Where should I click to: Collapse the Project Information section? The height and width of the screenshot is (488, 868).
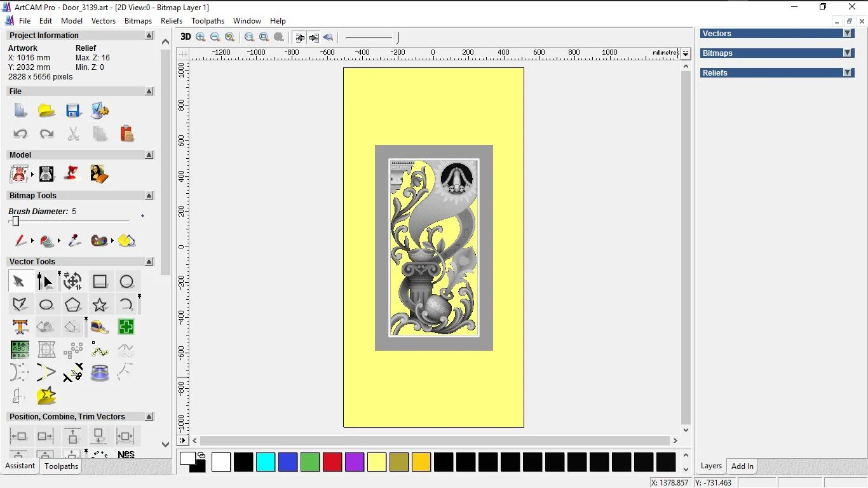(149, 36)
